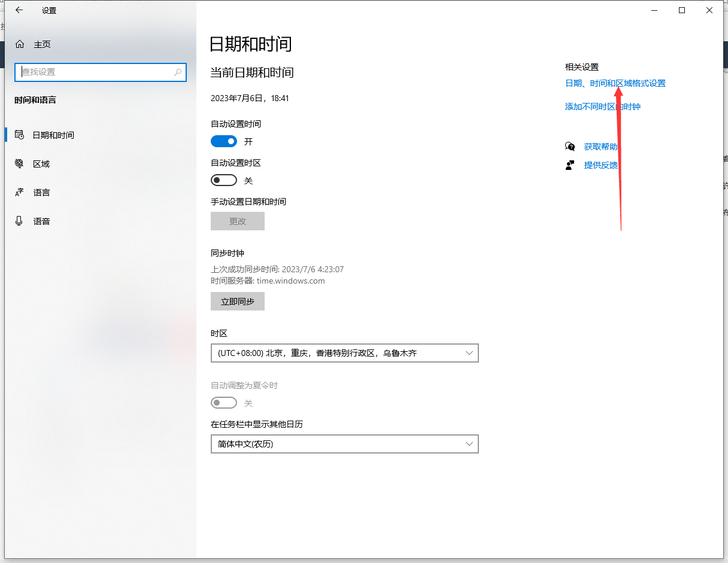Click the 提供反馈 person icon

tap(570, 165)
